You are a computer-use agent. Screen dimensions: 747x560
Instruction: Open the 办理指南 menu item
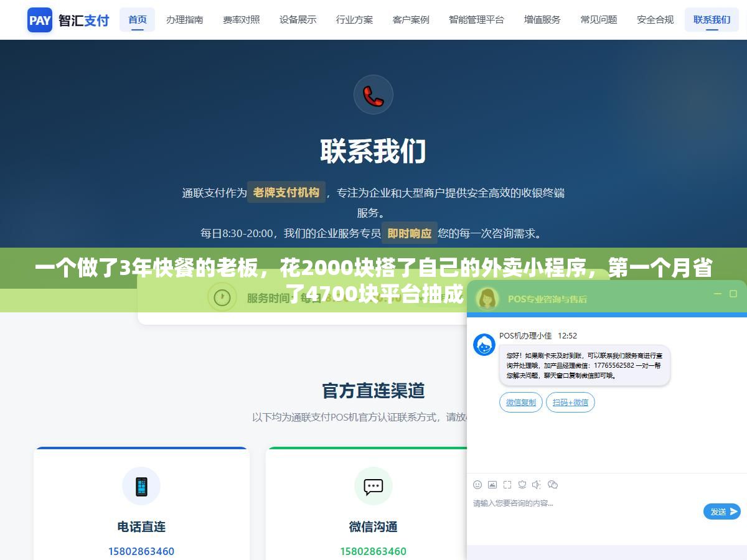(185, 20)
